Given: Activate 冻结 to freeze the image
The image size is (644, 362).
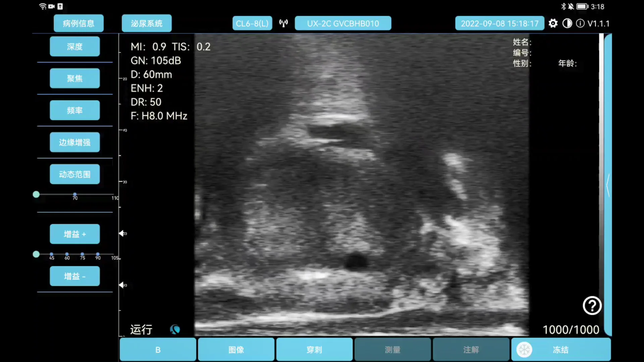Looking at the screenshot, I should pos(560,349).
